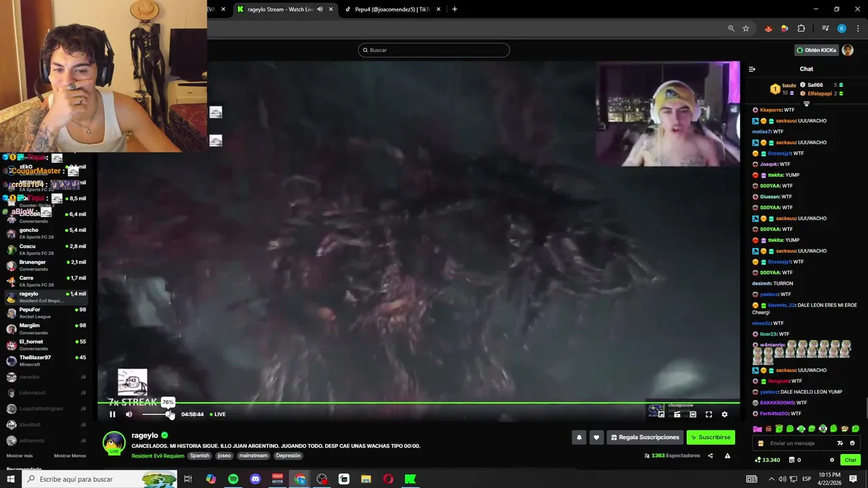The width and height of the screenshot is (868, 488).
Task: Select the Spanish tag
Action: (199, 455)
